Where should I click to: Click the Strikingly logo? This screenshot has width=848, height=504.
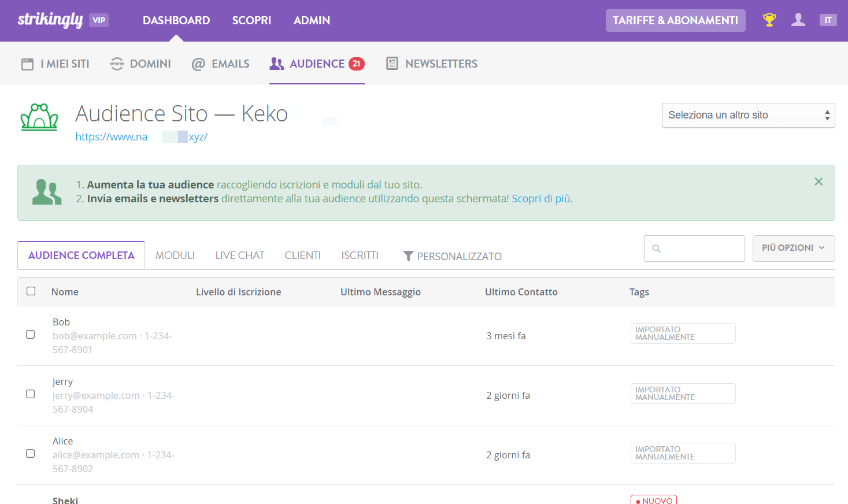pos(50,20)
